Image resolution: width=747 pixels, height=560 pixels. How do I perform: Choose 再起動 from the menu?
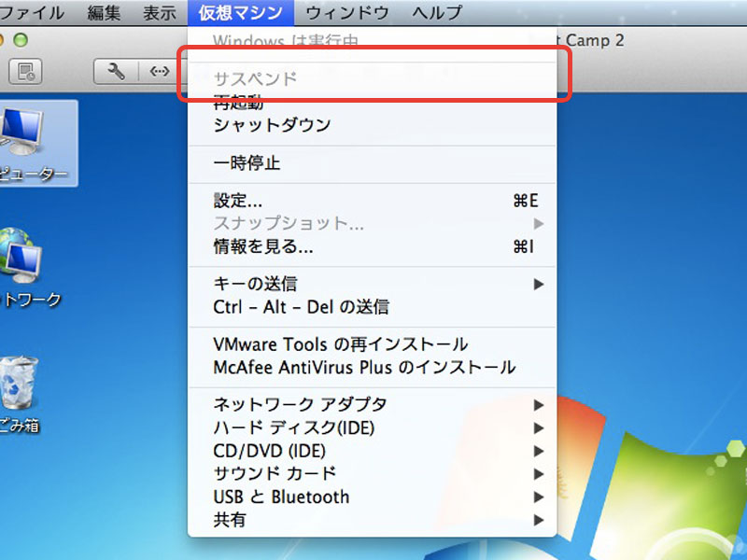pyautogui.click(x=372, y=103)
